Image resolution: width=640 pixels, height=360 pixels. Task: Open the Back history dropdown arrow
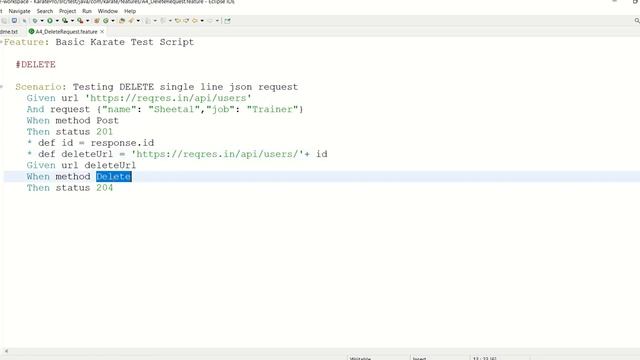[x=202, y=20]
